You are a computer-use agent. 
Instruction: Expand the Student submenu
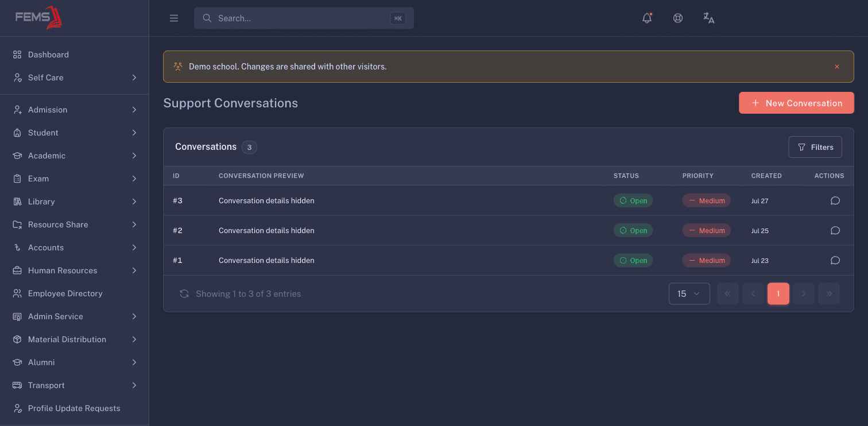(x=75, y=133)
